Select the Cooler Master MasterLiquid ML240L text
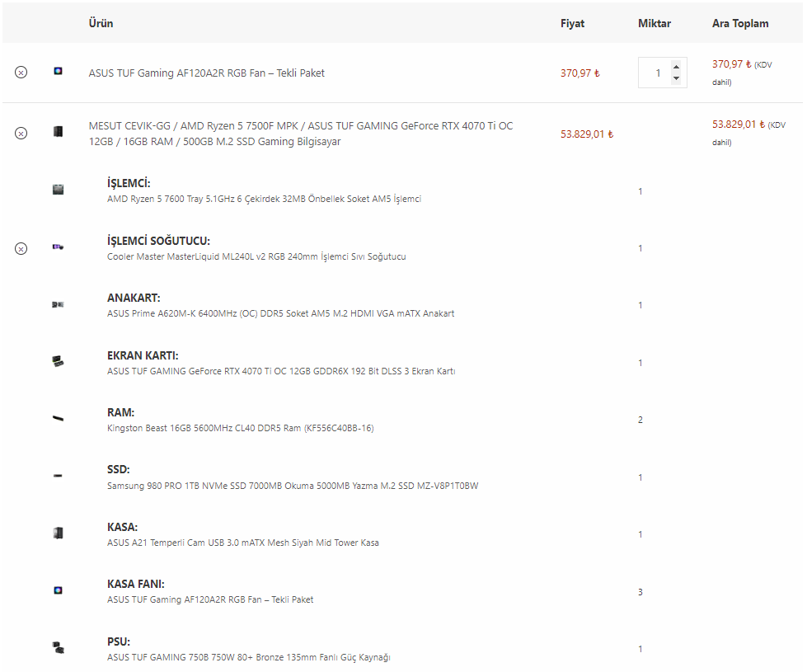Screen dimensions: 807x672 click(x=256, y=256)
